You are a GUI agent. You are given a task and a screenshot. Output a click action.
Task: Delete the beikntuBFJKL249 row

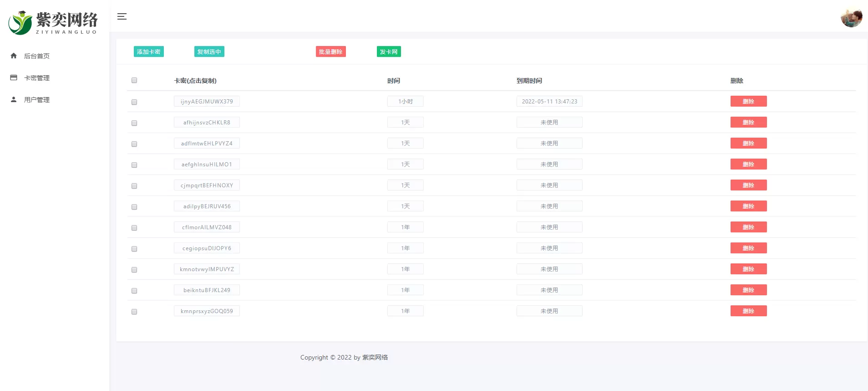coord(748,290)
